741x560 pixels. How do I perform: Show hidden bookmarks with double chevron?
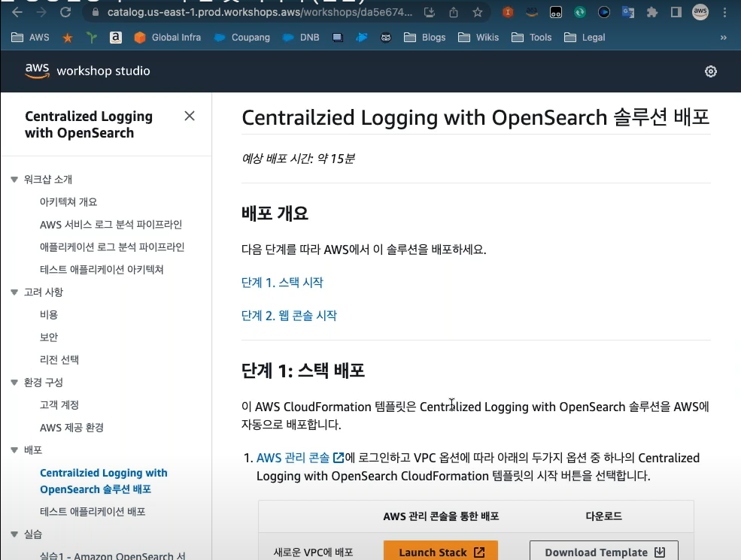tap(723, 38)
